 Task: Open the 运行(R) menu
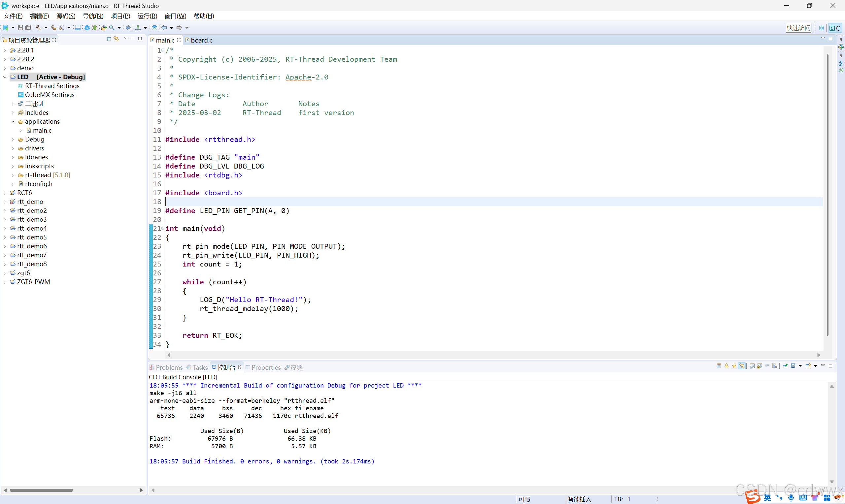(147, 16)
